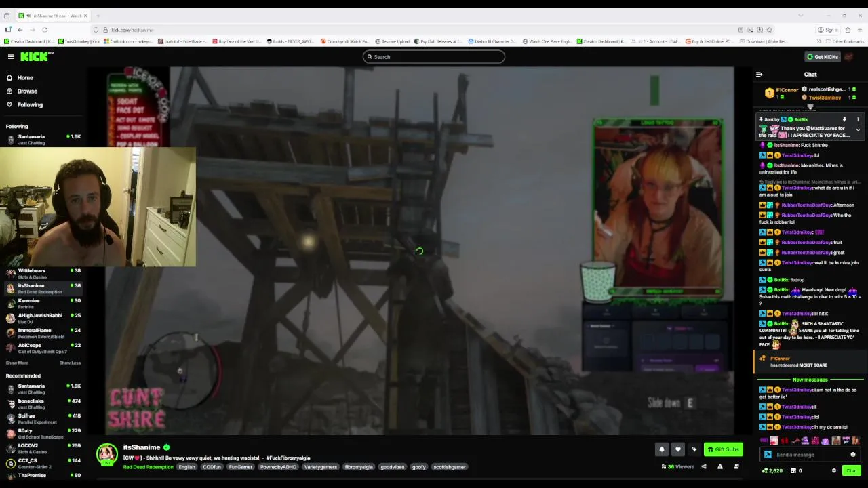Click the itsShanime streamer avatar below video
868x488 pixels.
[x=106, y=454]
